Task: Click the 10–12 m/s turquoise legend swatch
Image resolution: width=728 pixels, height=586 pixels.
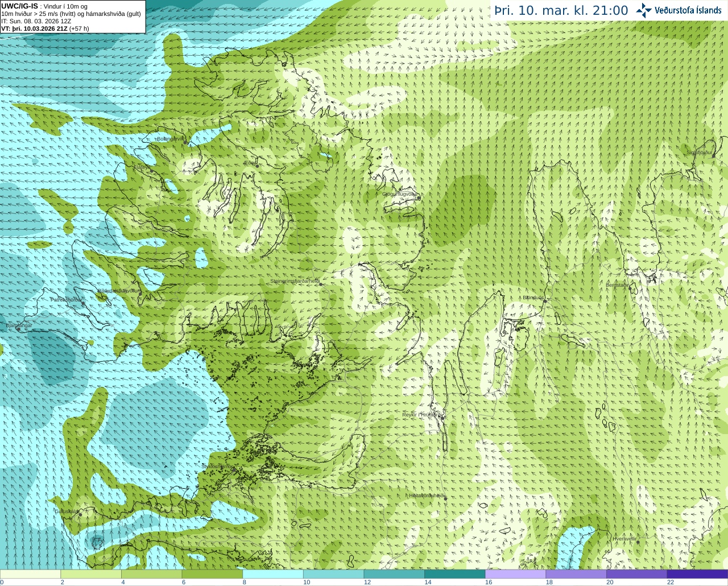Action: pos(334,574)
